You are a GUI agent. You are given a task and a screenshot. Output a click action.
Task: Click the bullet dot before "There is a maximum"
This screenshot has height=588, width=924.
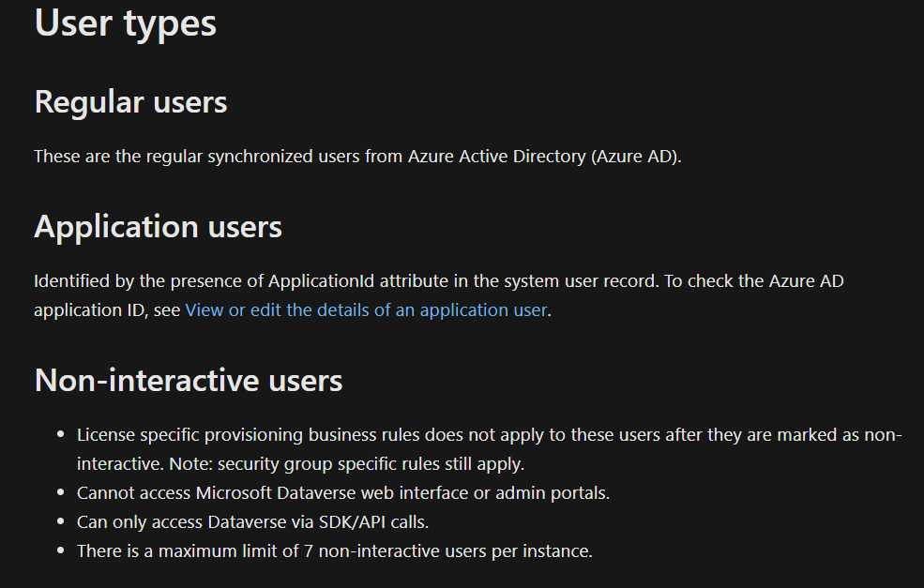(61, 550)
